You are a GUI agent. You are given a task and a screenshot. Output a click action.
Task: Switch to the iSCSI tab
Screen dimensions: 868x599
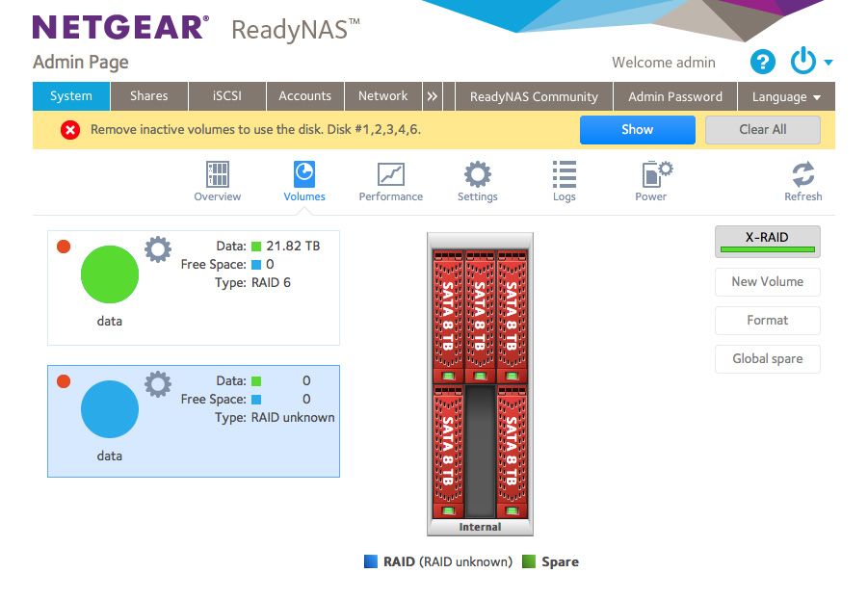(x=227, y=96)
